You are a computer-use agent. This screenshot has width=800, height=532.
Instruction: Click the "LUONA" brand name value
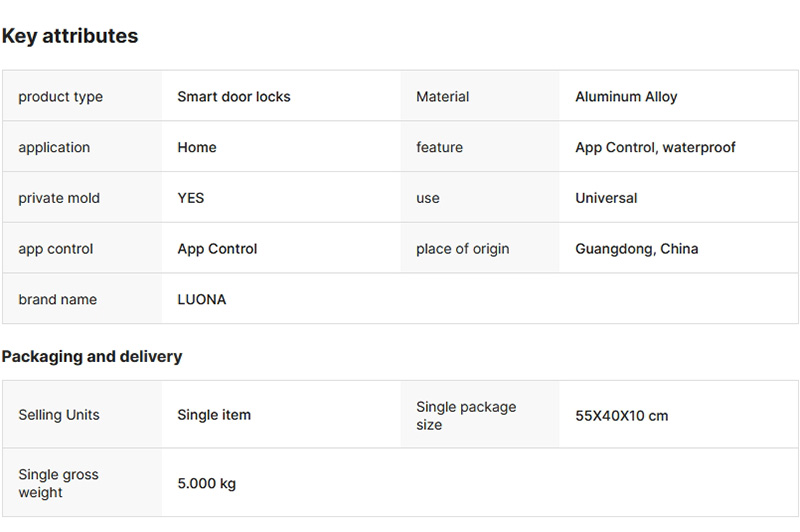point(202,299)
